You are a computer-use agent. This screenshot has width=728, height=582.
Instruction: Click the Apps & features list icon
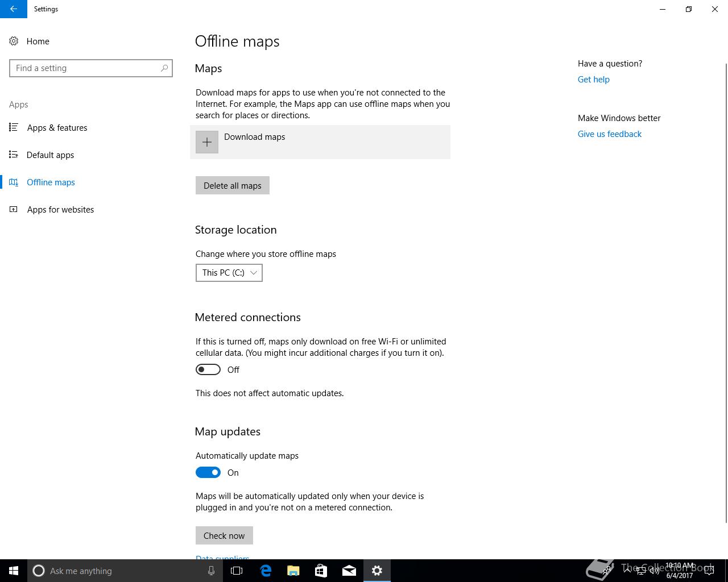tap(14, 127)
